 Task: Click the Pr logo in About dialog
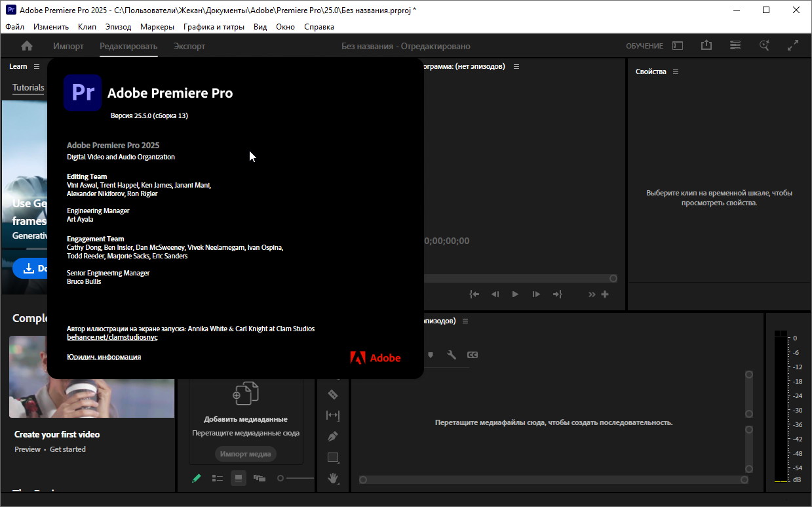pos(83,92)
